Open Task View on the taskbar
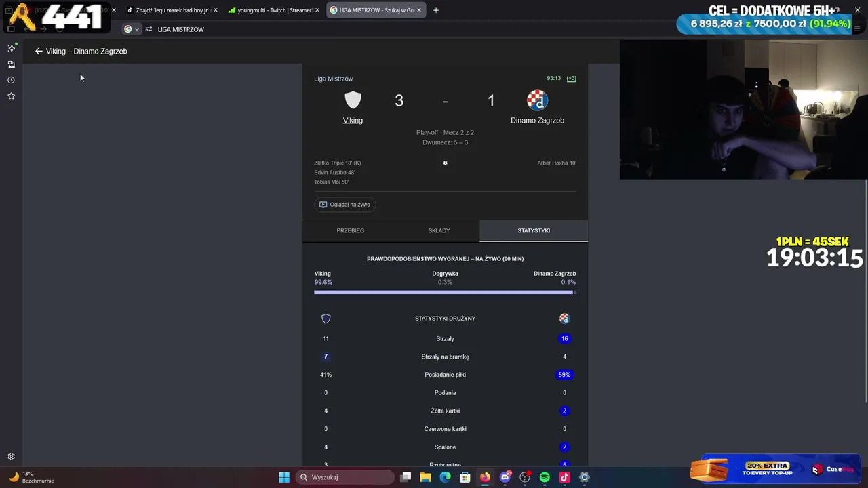The width and height of the screenshot is (868, 488). (x=406, y=477)
